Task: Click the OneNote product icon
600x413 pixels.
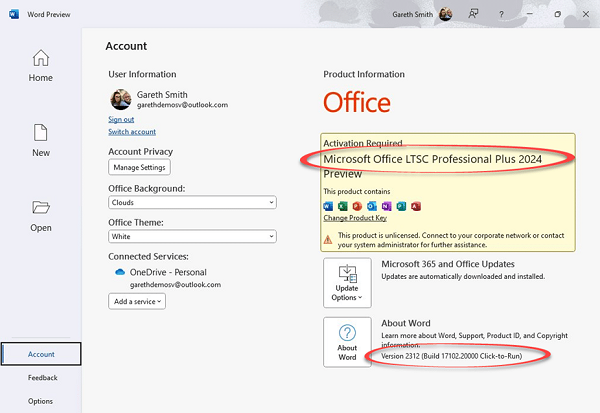Action: (386, 206)
